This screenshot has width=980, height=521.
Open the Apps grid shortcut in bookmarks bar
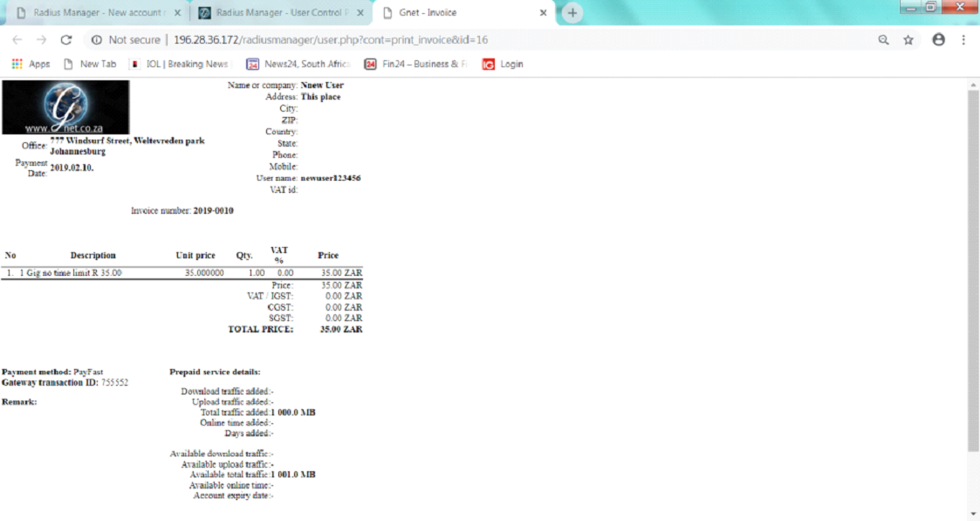click(31, 64)
